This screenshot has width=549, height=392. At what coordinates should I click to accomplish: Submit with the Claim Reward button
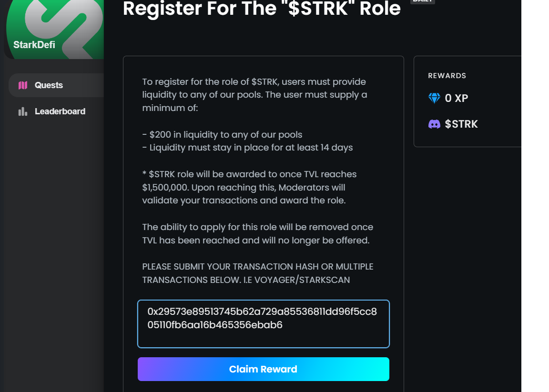tap(263, 369)
